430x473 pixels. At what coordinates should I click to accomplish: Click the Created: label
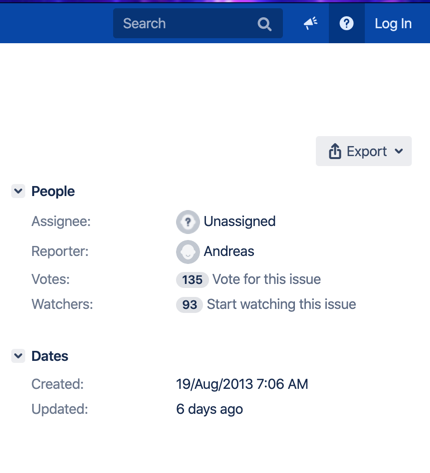tap(58, 384)
